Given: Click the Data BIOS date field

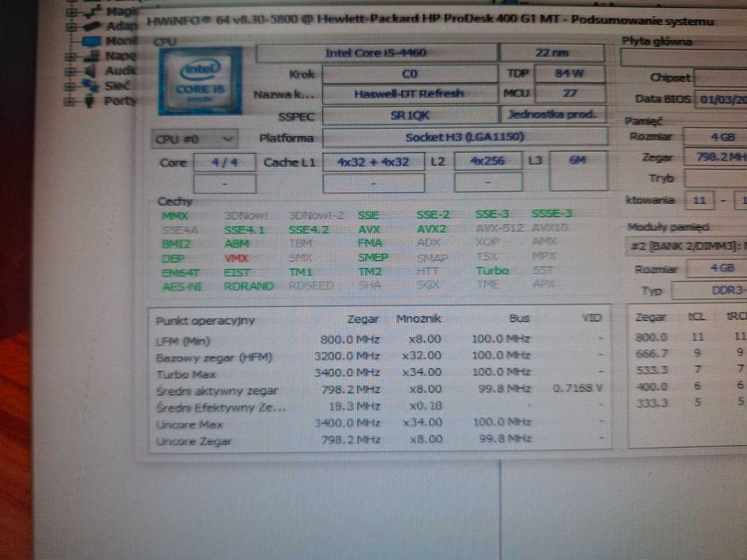Looking at the screenshot, I should pos(721,99).
